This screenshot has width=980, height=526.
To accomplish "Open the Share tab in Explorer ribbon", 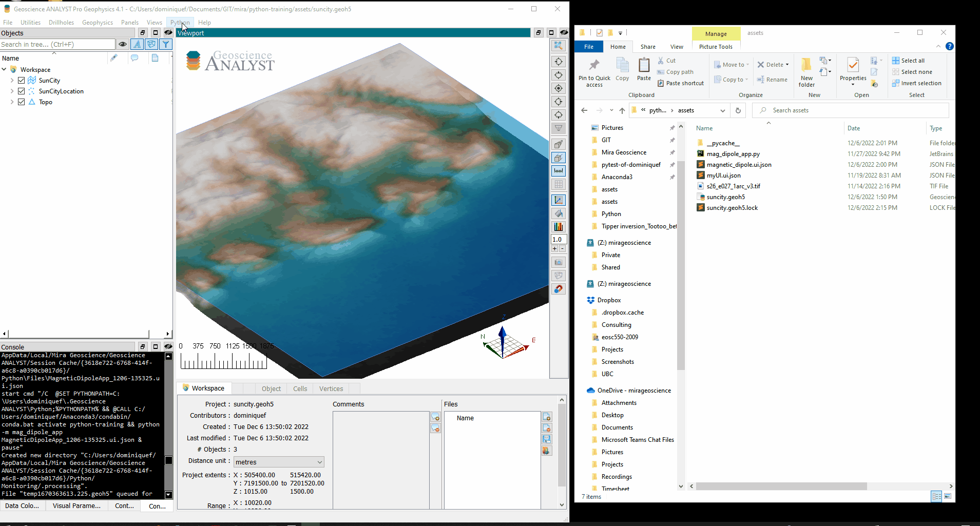I will point(648,47).
